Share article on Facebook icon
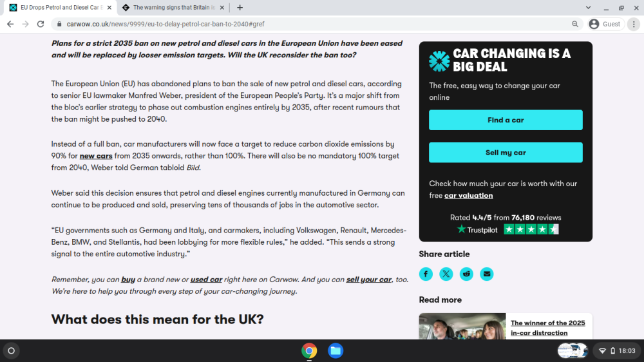 (426, 274)
